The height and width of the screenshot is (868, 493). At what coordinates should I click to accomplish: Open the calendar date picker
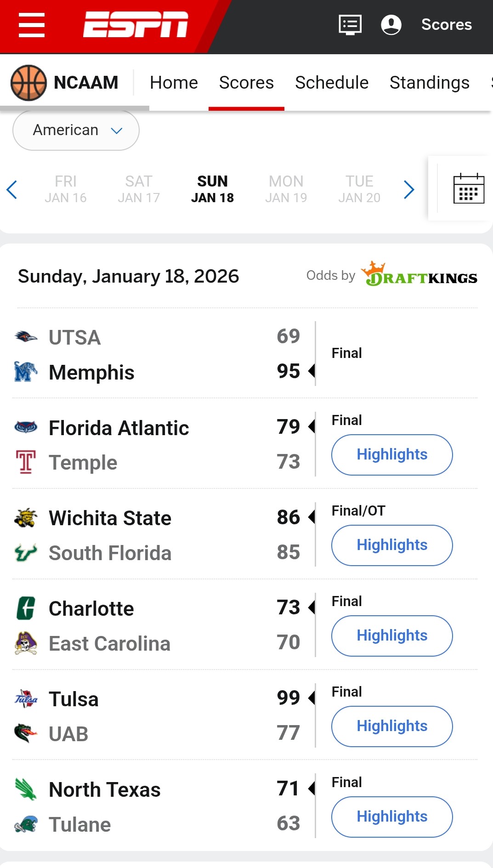(468, 188)
